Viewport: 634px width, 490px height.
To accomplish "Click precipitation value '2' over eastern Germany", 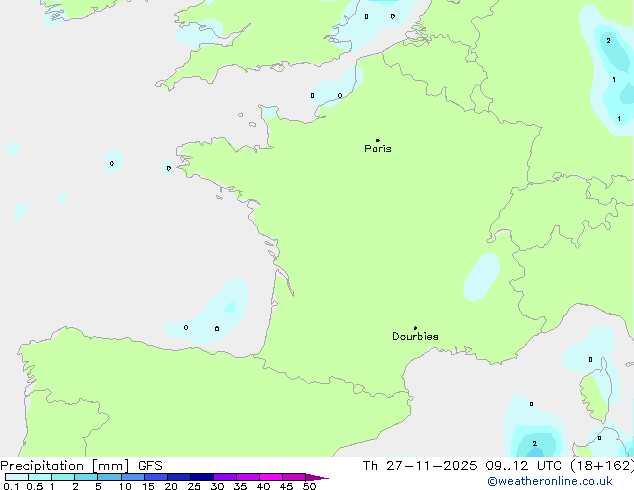I will [608, 40].
